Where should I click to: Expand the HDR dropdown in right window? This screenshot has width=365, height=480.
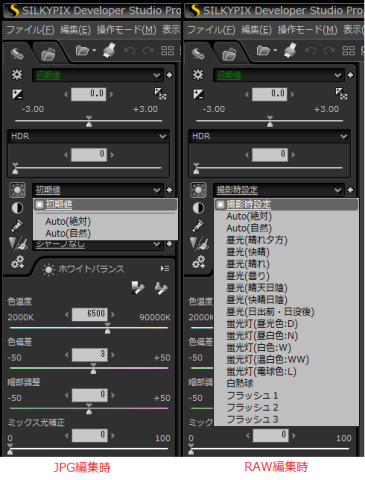point(270,136)
